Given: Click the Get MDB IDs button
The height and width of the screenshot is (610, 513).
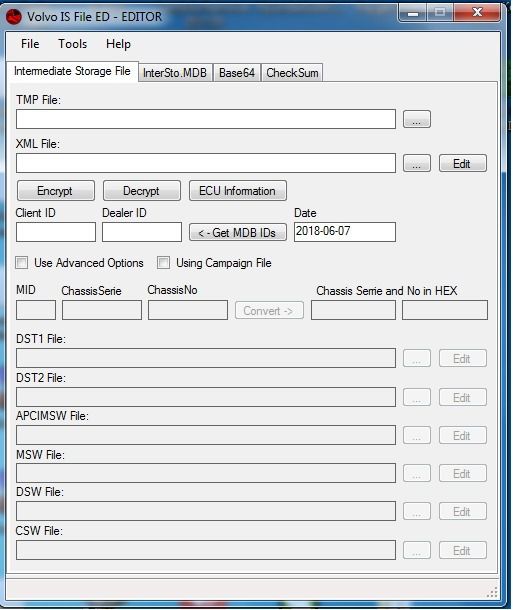Looking at the screenshot, I should coord(238,232).
